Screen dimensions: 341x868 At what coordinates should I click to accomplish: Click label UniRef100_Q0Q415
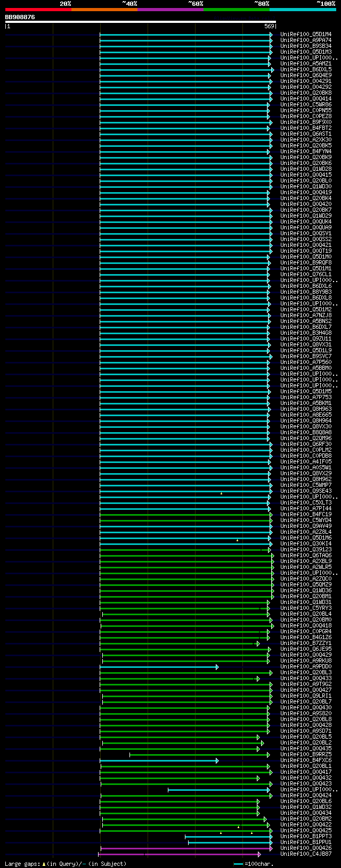click(306, 175)
